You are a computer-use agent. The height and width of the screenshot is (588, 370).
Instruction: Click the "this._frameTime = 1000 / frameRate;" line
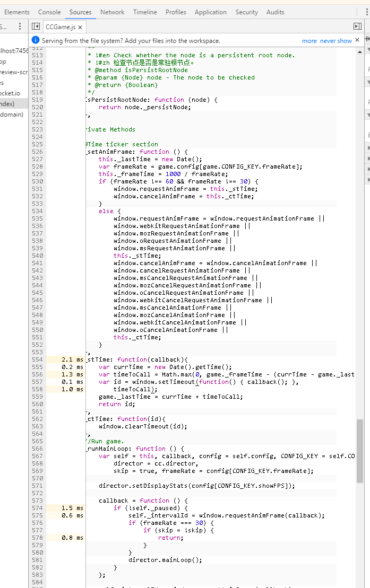point(164,174)
